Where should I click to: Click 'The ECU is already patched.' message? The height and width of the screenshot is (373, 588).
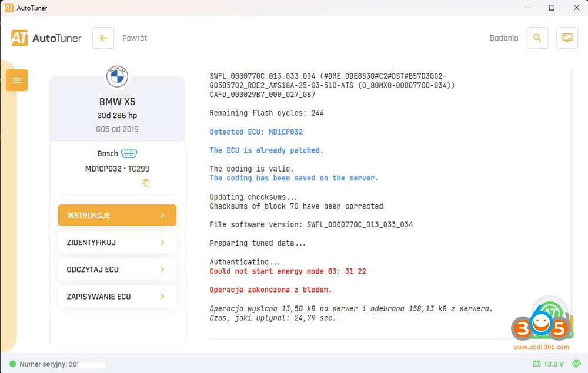(x=266, y=150)
